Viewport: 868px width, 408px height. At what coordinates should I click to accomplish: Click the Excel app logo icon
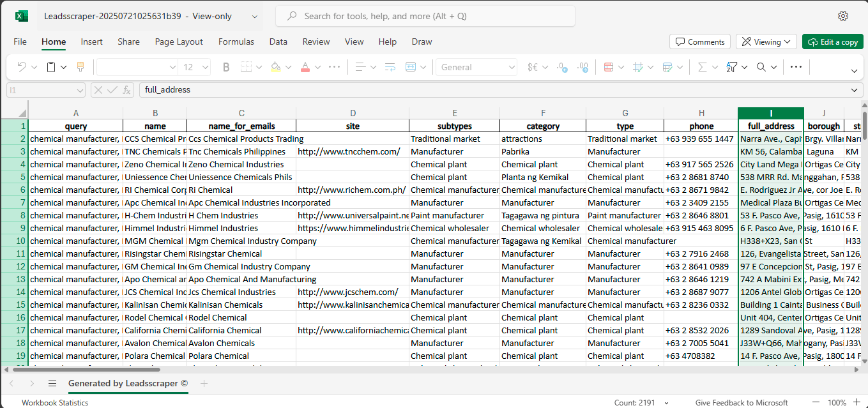(x=21, y=16)
